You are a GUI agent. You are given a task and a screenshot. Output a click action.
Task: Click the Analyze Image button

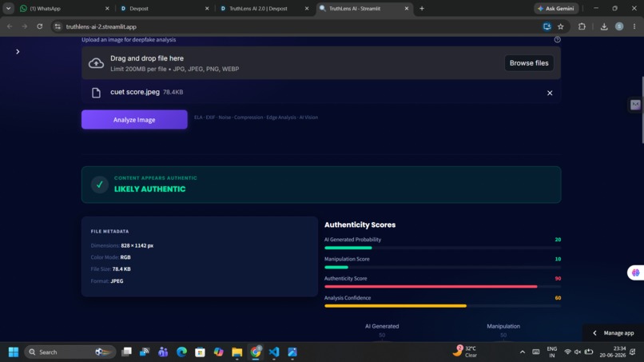click(134, 120)
